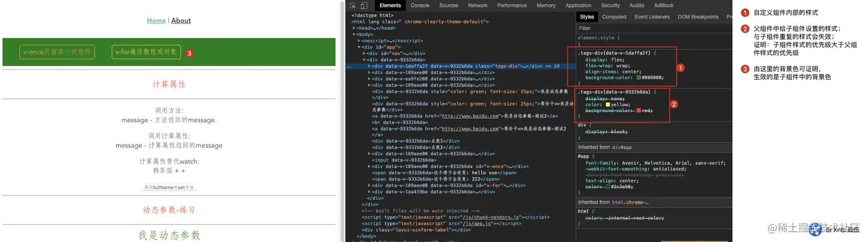Click the element.style rule
The height and width of the screenshot is (242, 868).
tap(600, 38)
